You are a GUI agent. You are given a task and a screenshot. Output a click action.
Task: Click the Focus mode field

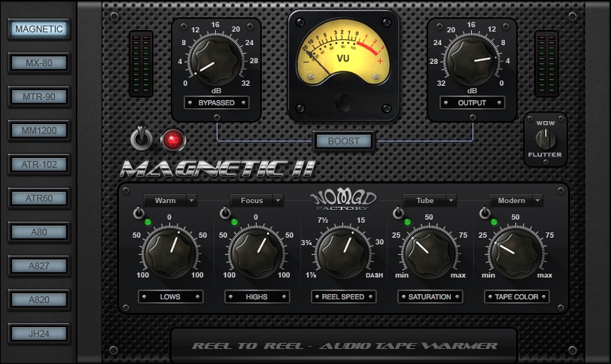coord(252,201)
